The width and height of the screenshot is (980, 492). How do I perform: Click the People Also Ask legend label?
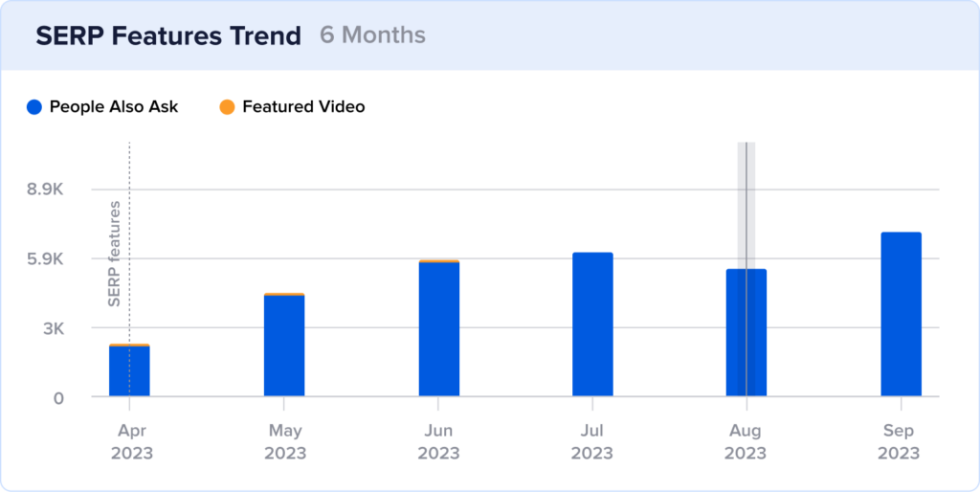click(x=114, y=107)
